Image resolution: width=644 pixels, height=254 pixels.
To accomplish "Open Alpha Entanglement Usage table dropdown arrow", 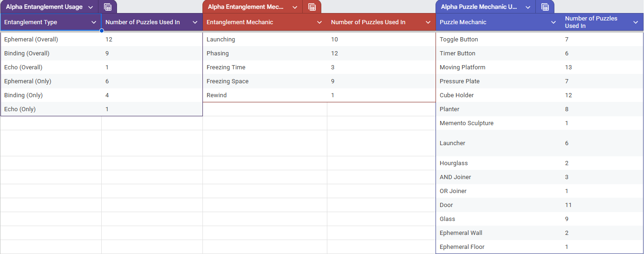I will click(91, 7).
